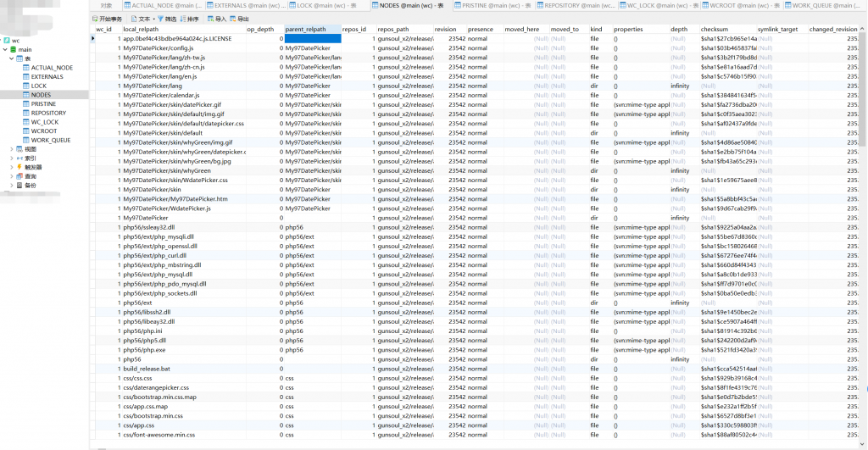Select the EXTERNALS table in sidebar
Image resolution: width=868 pixels, height=450 pixels.
[x=47, y=76]
